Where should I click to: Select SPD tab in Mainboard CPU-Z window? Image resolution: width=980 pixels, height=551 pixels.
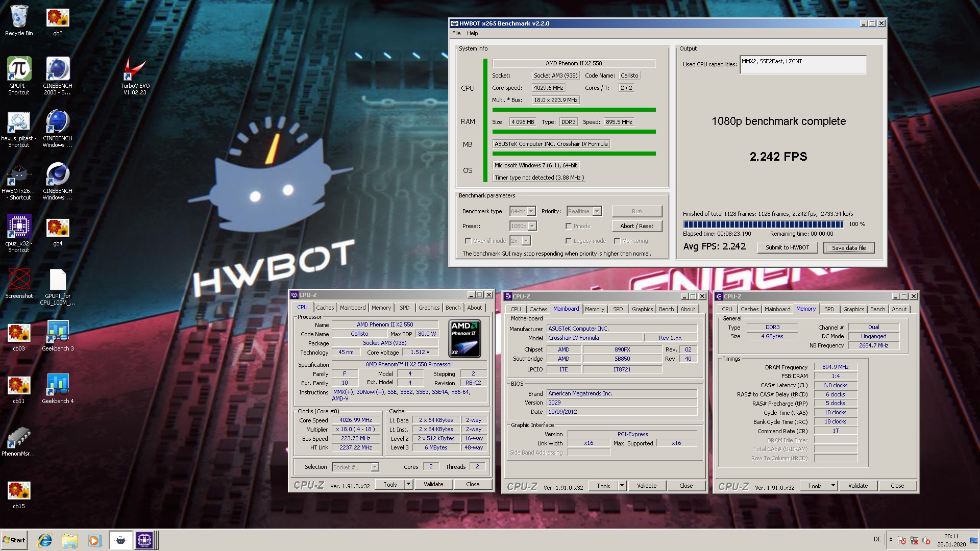pyautogui.click(x=618, y=309)
